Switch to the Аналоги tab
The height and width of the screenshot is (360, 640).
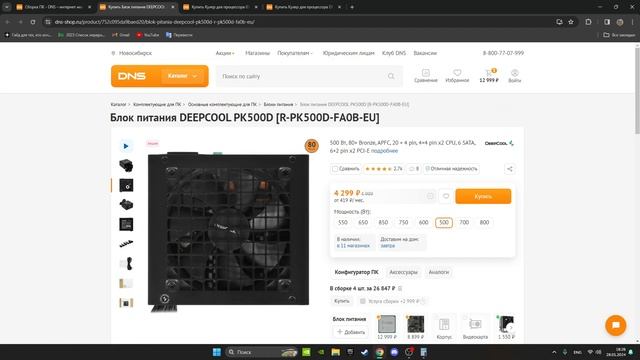tap(439, 272)
